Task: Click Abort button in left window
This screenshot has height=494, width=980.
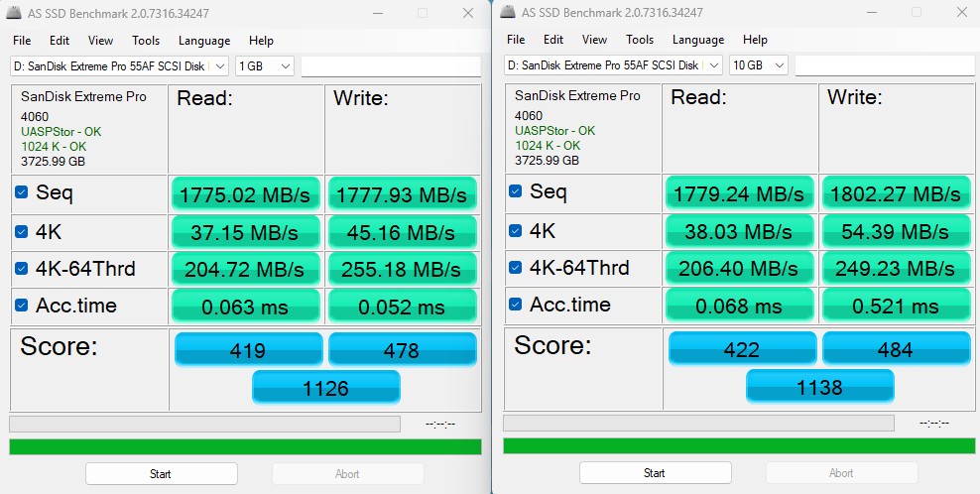Action: coord(347,474)
